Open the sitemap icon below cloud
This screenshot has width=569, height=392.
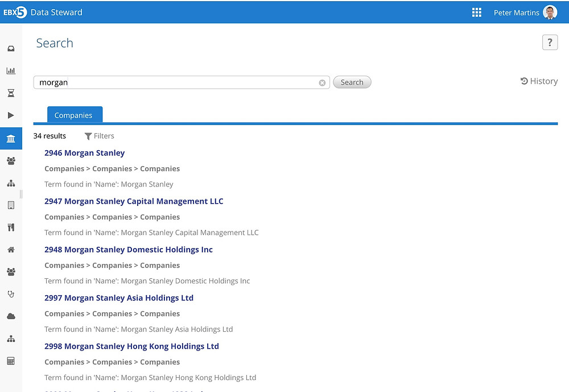(x=11, y=339)
